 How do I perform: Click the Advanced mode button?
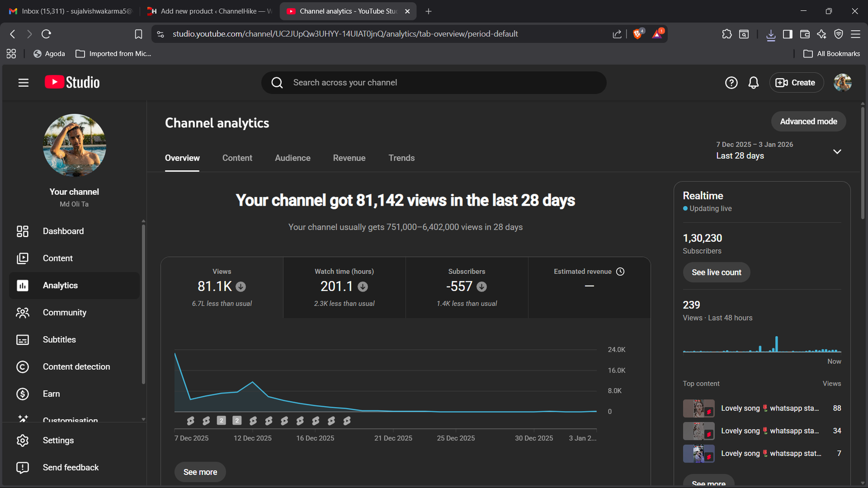(x=808, y=121)
